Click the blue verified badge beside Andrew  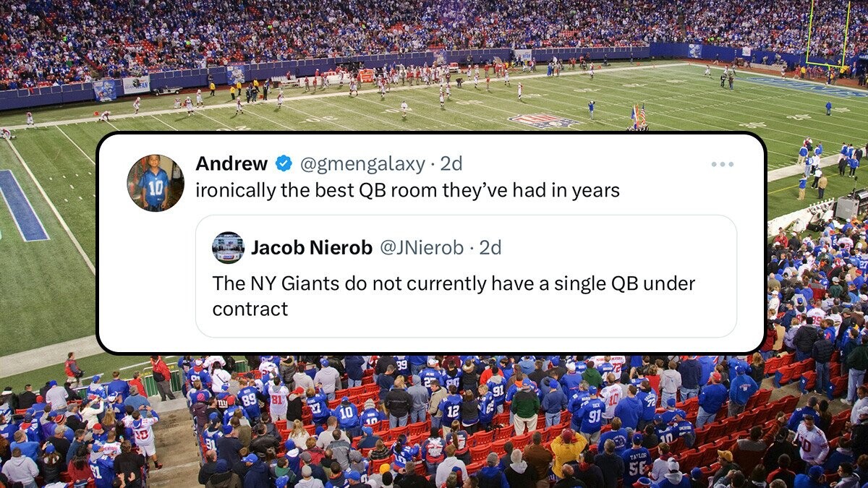point(284,164)
